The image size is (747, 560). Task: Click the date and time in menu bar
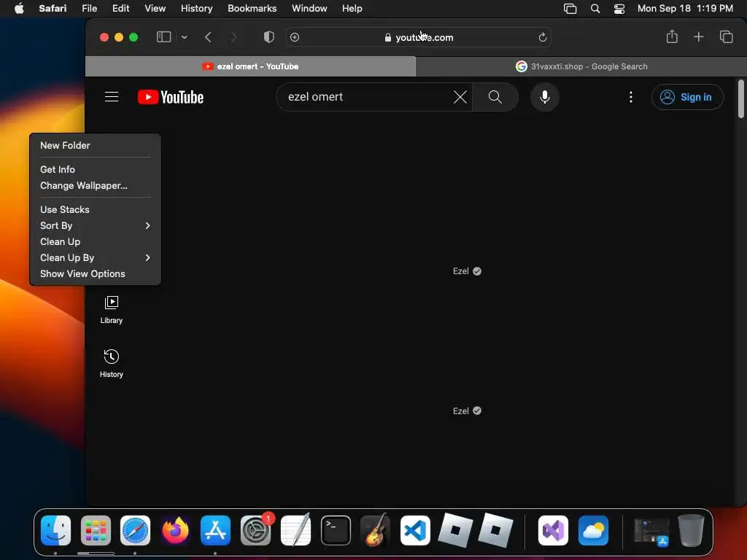(x=685, y=9)
